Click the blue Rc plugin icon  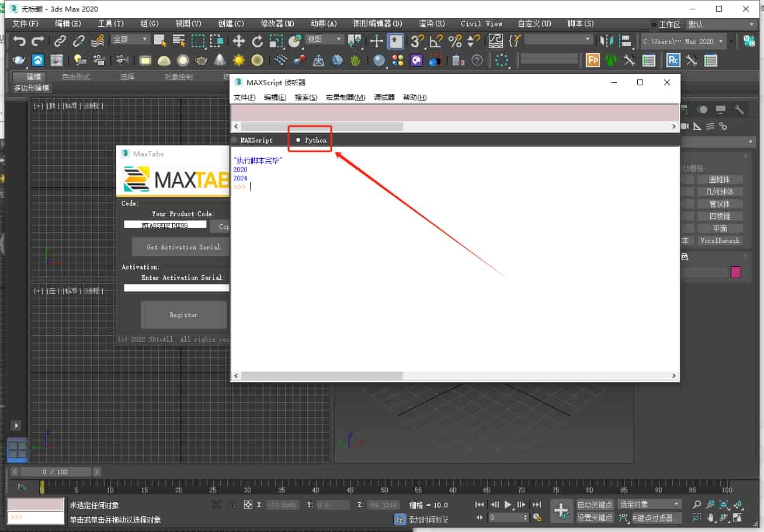coord(673,60)
